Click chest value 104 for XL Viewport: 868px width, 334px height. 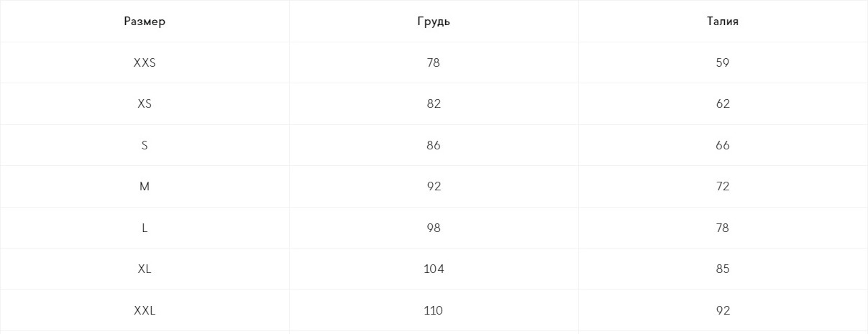coord(434,269)
